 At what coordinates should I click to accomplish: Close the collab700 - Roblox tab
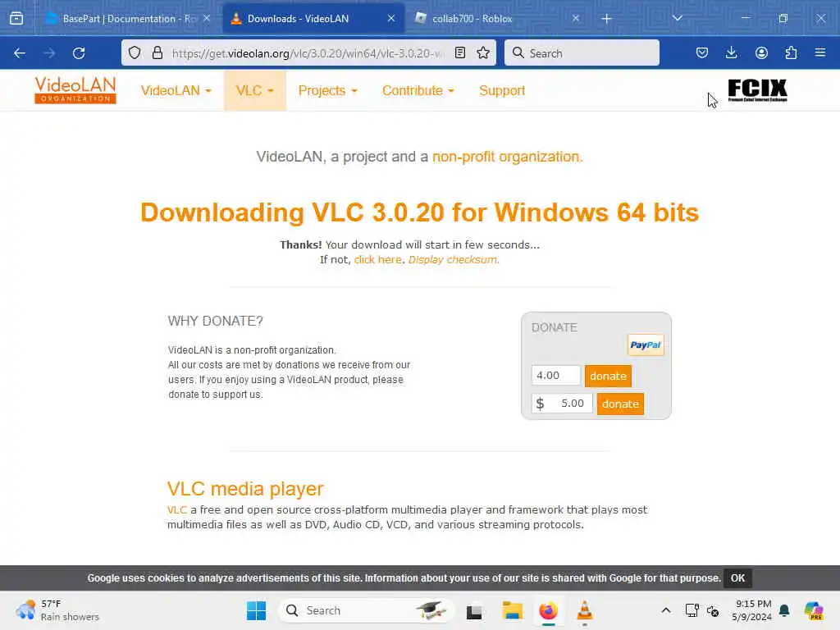coord(575,18)
